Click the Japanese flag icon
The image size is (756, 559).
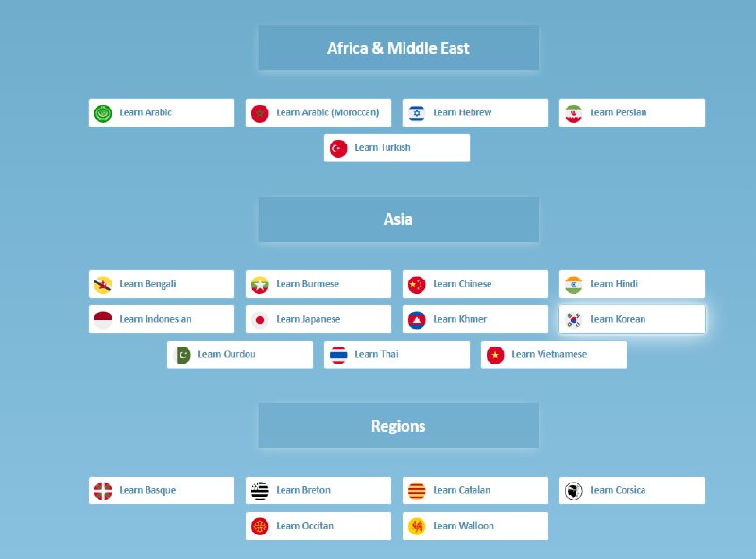coord(260,320)
